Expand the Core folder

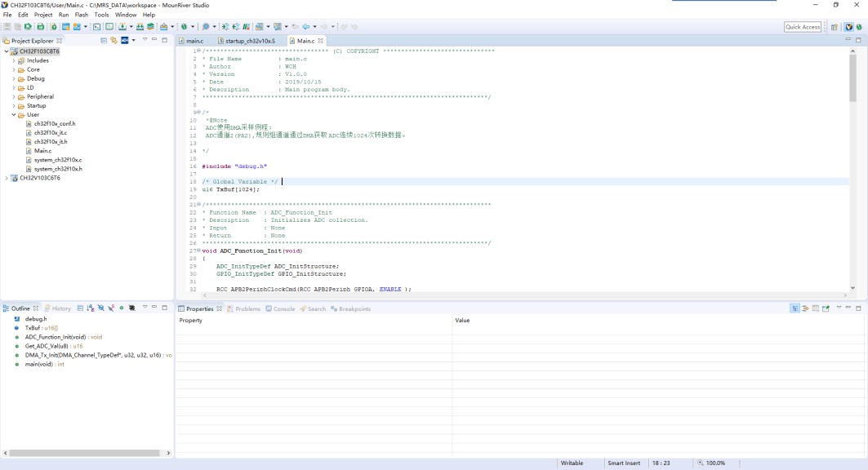click(14, 69)
